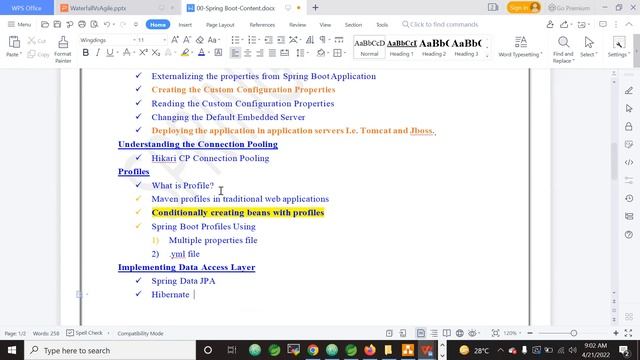
Task: Open the share icon in the top bar
Action: [564, 24]
